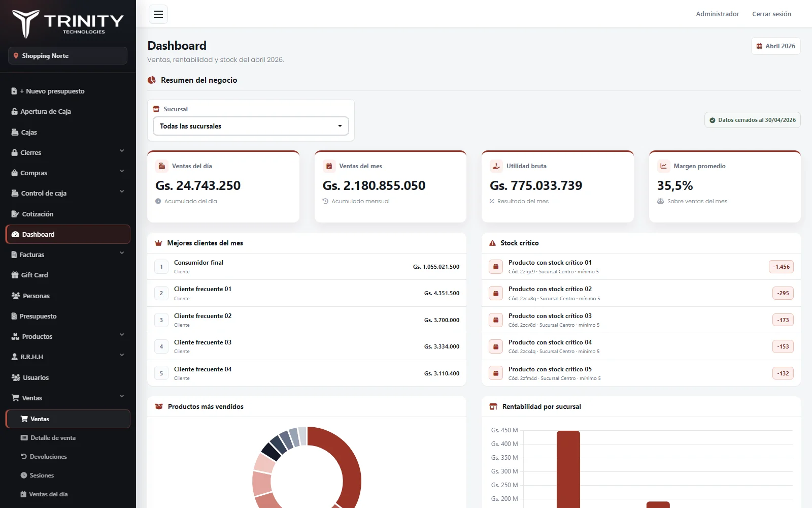Viewport: 812px width, 508px height.
Task: Click the -1.456 stock badge
Action: (x=781, y=267)
